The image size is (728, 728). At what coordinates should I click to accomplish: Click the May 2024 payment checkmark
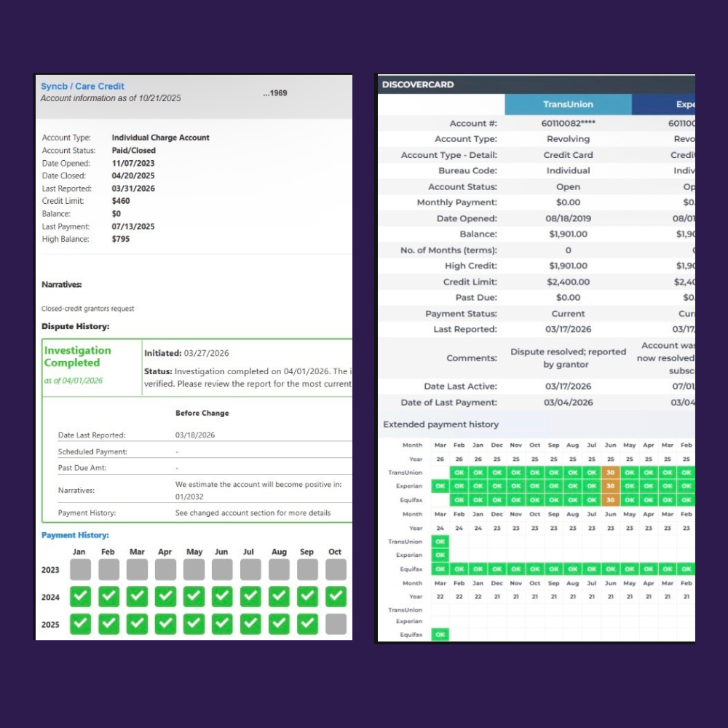pos(194,597)
